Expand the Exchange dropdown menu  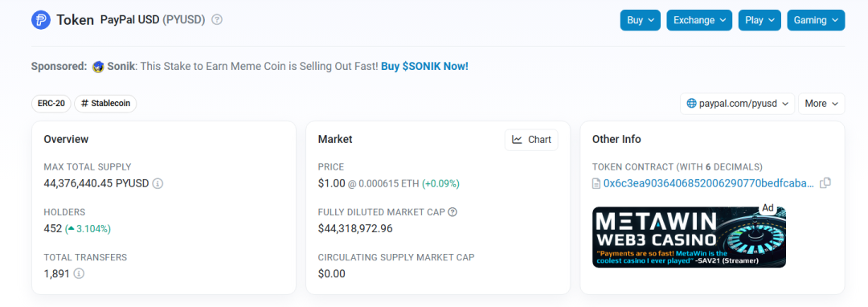tap(699, 20)
